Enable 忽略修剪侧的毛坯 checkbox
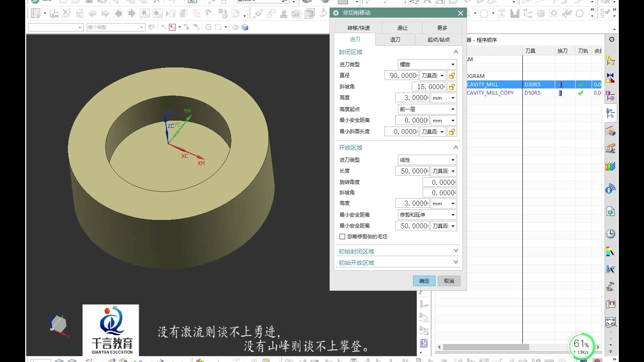 tap(343, 237)
